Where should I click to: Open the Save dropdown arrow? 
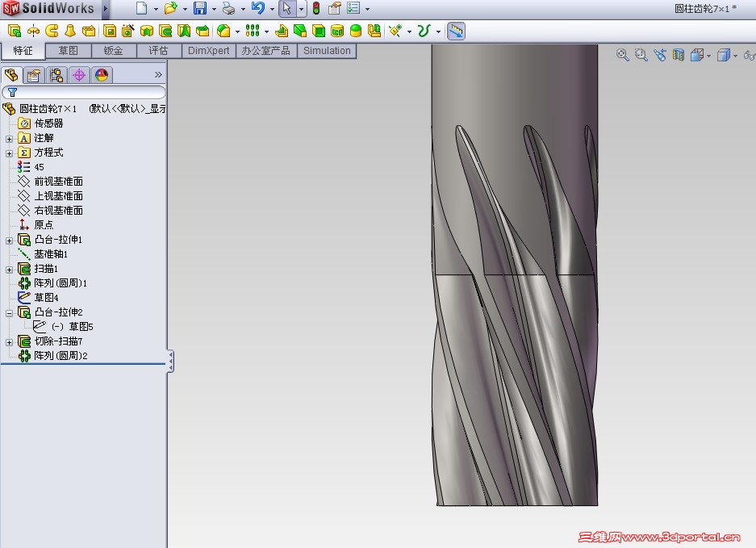[x=214, y=9]
